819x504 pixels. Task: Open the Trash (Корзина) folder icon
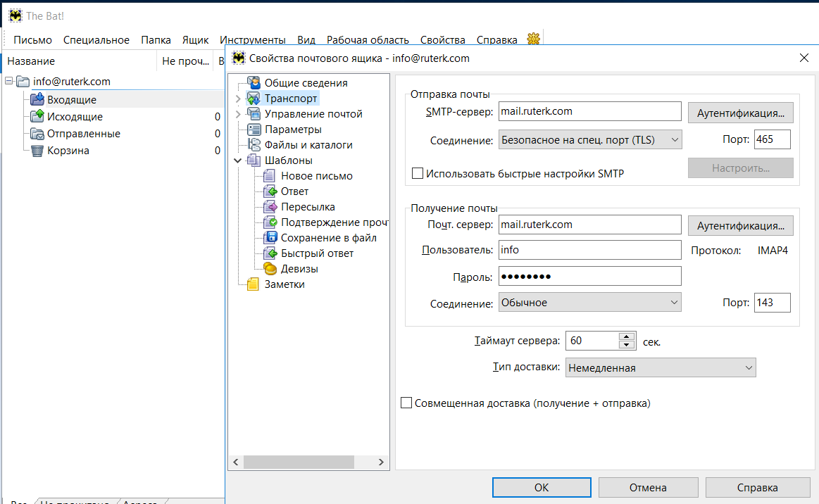click(x=37, y=150)
